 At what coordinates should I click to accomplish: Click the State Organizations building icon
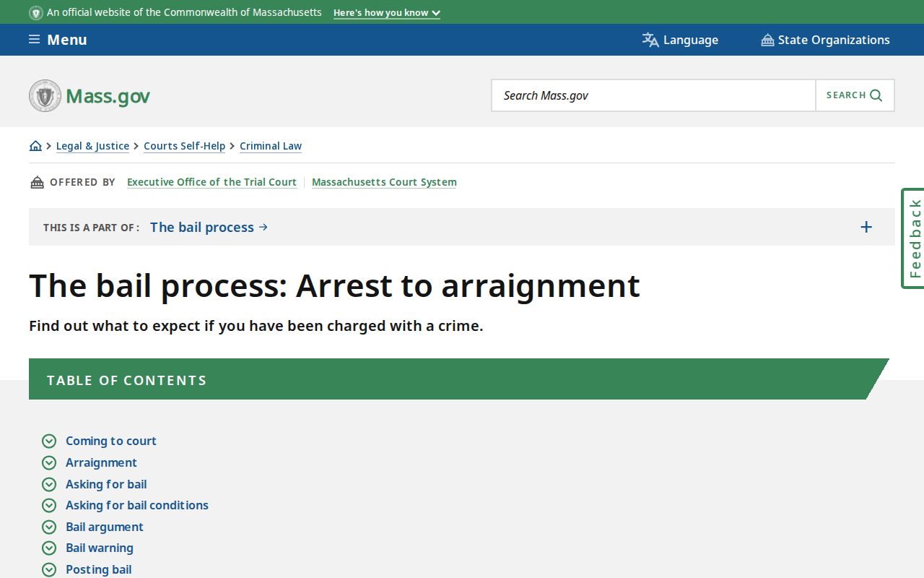pos(767,40)
